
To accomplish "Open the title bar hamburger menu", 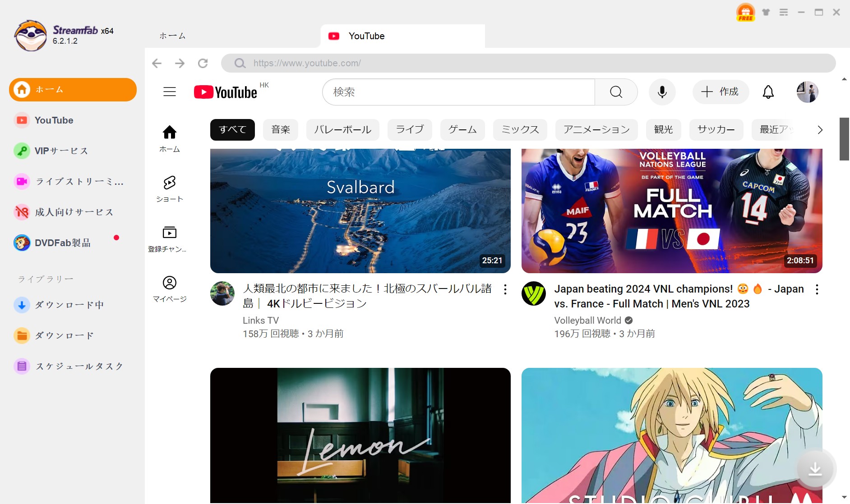I will tap(784, 12).
